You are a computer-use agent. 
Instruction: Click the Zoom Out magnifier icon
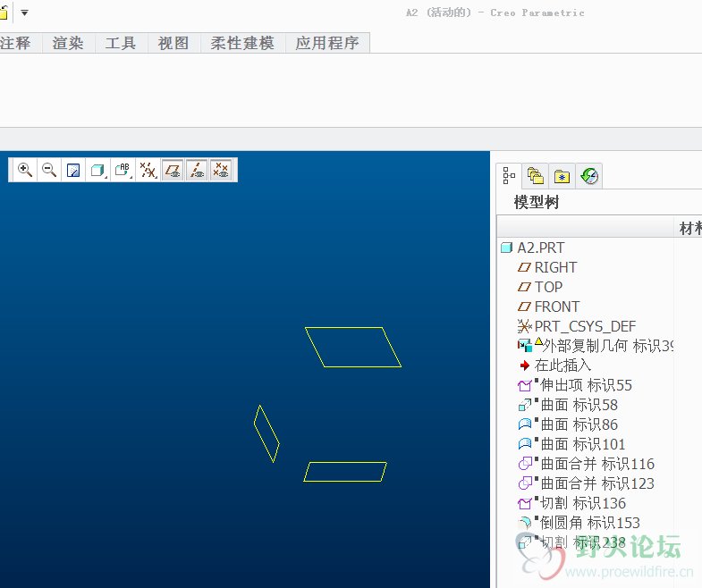[x=49, y=170]
